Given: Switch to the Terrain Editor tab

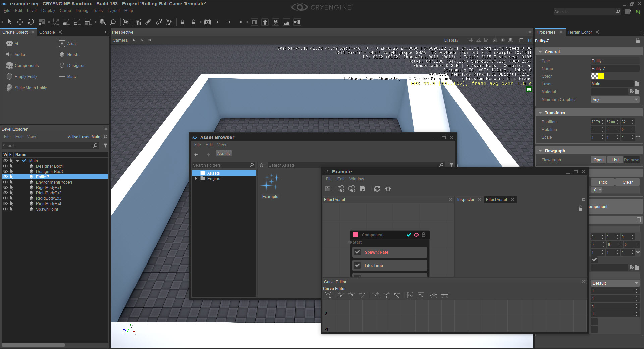Looking at the screenshot, I should (580, 32).
